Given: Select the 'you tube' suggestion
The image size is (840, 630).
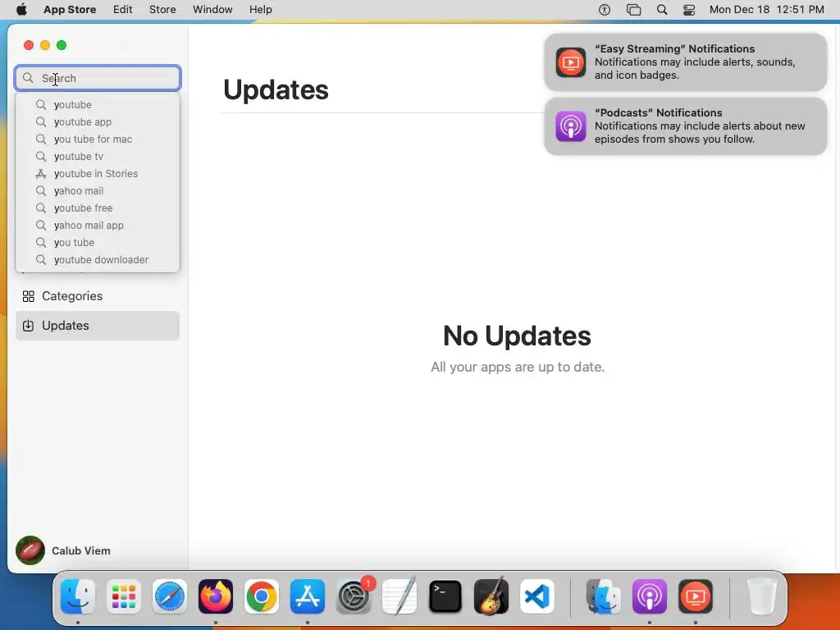Looking at the screenshot, I should click(x=98, y=242).
